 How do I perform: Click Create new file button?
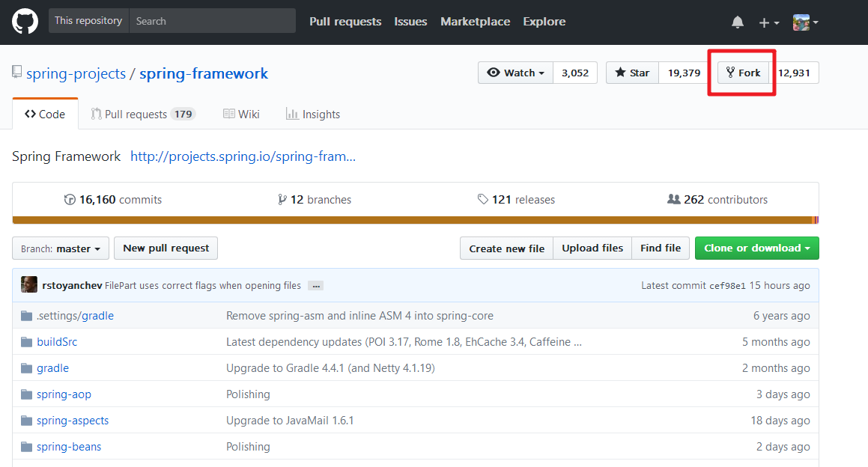[506, 248]
